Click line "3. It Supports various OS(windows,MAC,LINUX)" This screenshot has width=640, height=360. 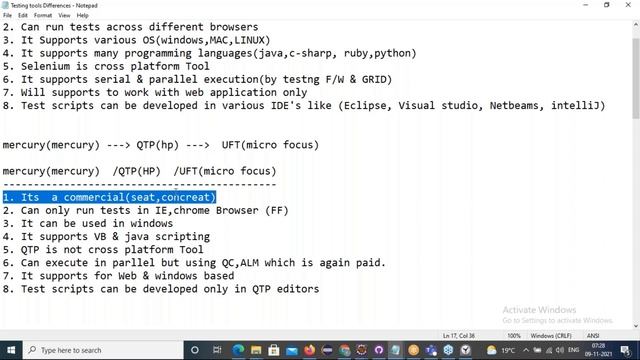point(136,40)
